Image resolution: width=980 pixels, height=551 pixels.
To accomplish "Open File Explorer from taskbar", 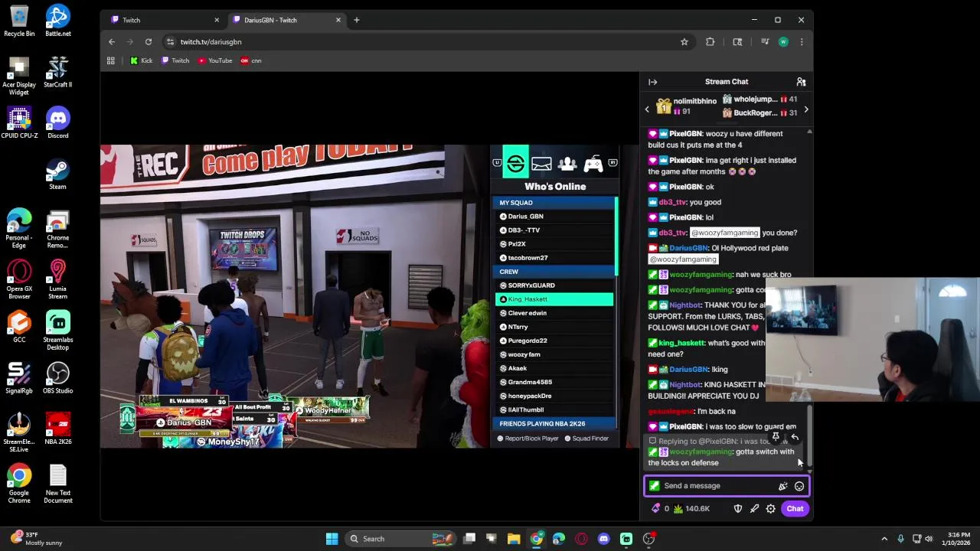I will (x=514, y=539).
